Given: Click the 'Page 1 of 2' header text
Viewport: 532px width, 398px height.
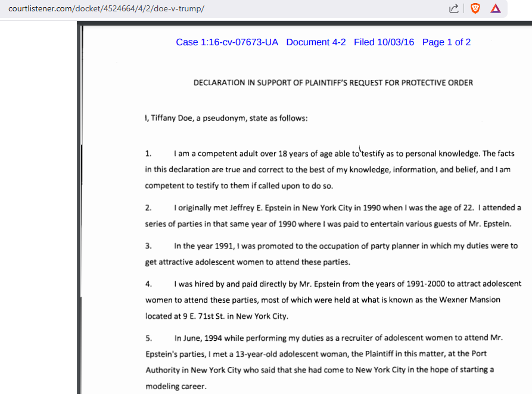Looking at the screenshot, I should click(446, 42).
